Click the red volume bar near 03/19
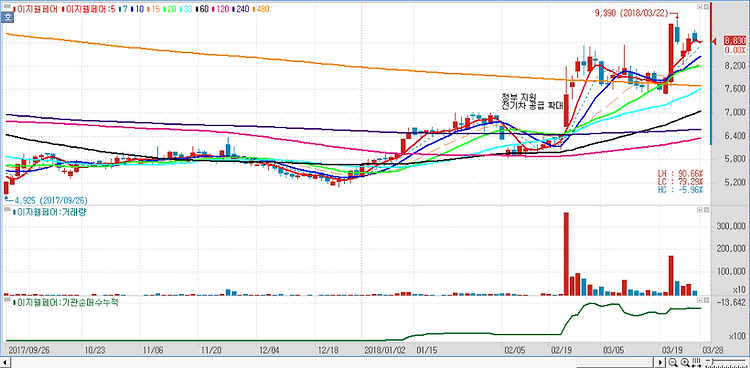Screen dimensions: 750x368 click(671, 276)
